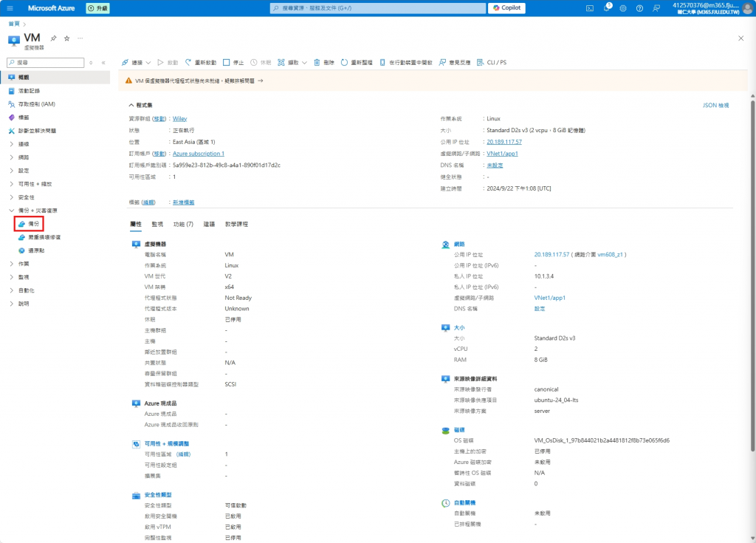
Task: Click 在行動裝置中開啟 toolbar button
Action: pyautogui.click(x=406, y=62)
